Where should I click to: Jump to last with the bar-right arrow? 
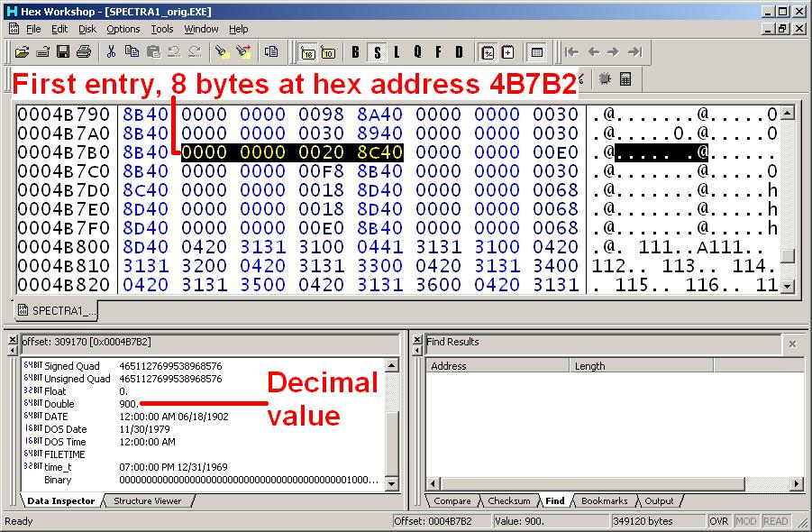click(x=634, y=51)
